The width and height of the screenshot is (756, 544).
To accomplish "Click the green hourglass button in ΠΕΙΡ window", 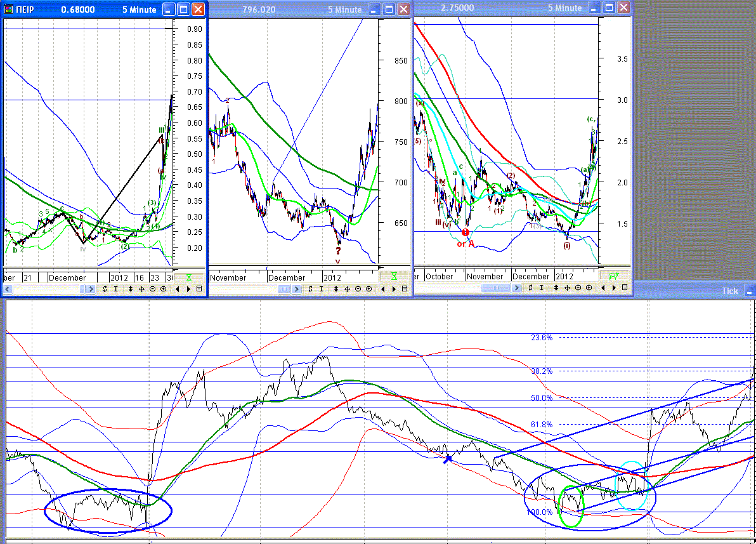I will click(189, 277).
